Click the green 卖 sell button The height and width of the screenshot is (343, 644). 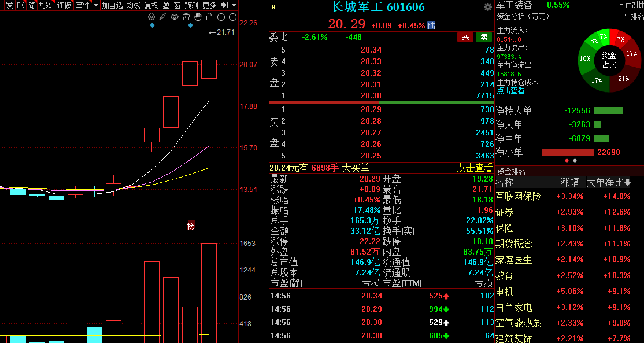(x=484, y=37)
